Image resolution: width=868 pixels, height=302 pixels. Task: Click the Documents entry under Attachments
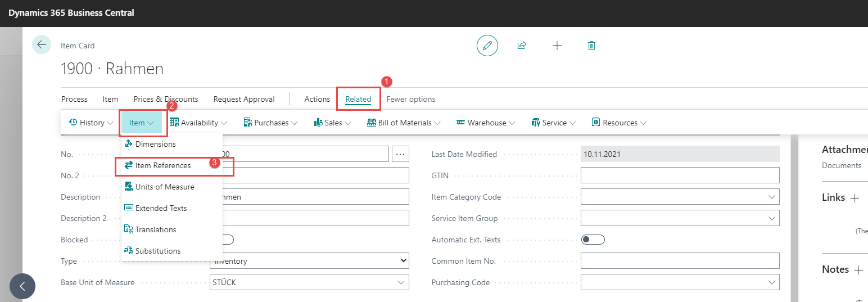tap(842, 165)
